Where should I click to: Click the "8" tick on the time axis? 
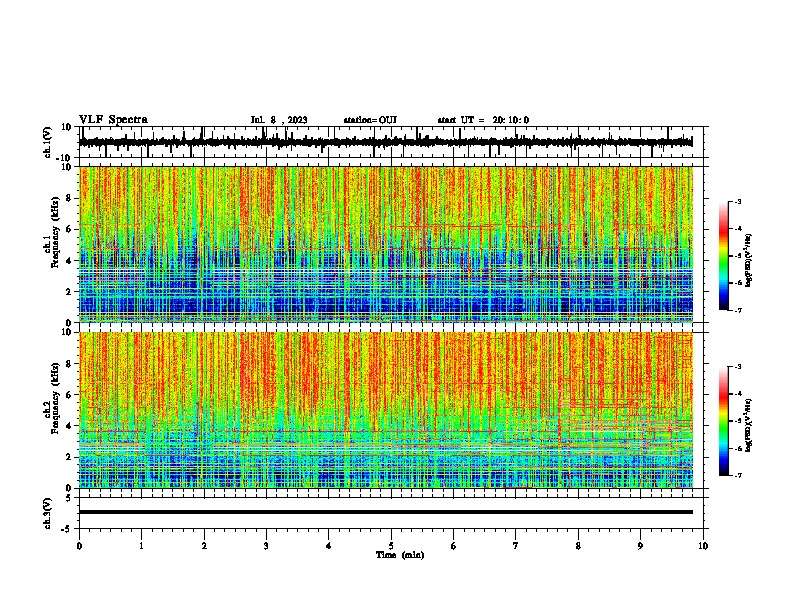[578, 546]
